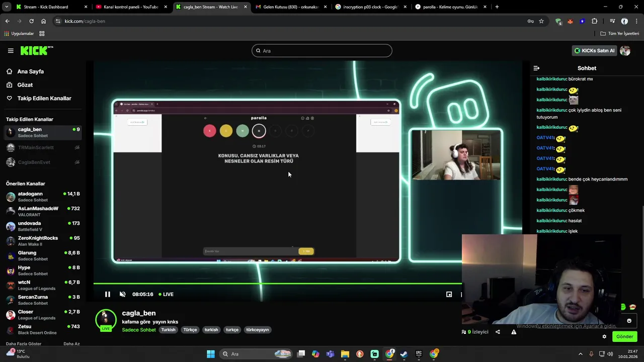Open the recommended channel undovada
644x362 pixels.
click(42, 226)
